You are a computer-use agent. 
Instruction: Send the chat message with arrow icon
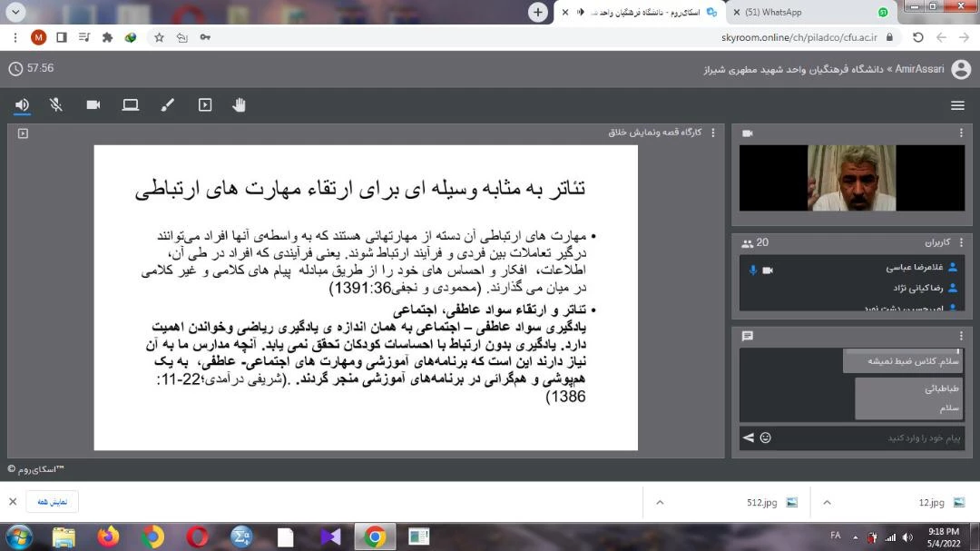point(748,438)
